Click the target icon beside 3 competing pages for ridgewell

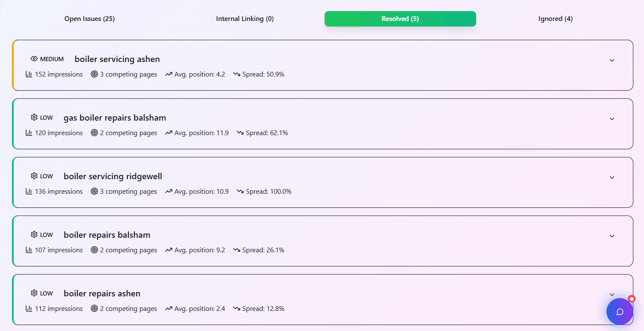(94, 191)
